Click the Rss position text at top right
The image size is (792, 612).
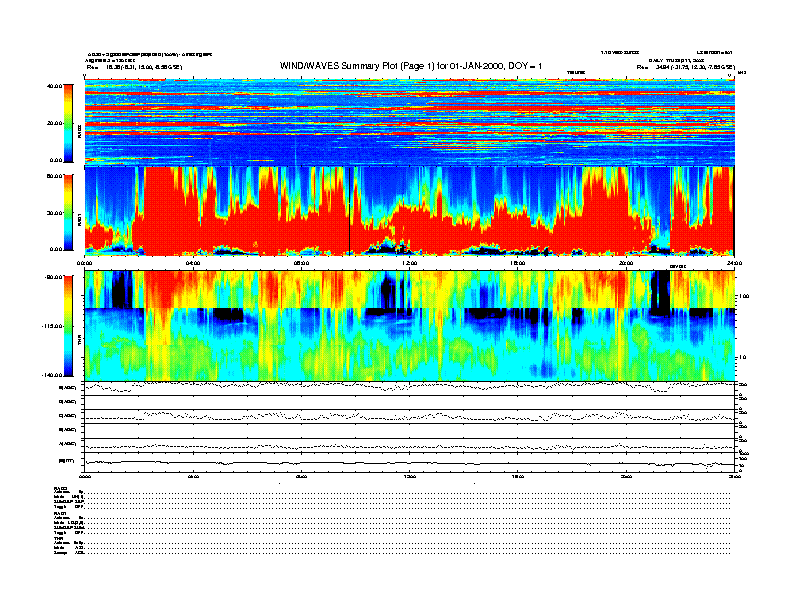click(x=685, y=67)
